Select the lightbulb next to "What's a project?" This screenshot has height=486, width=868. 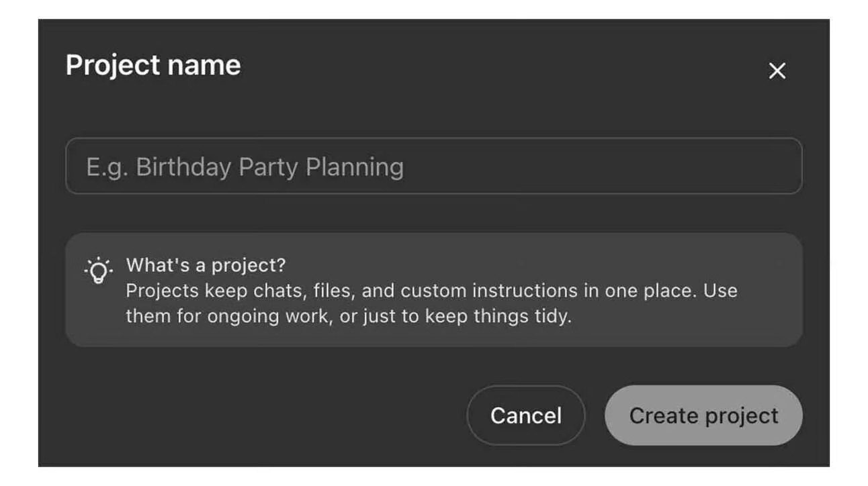[x=98, y=270]
